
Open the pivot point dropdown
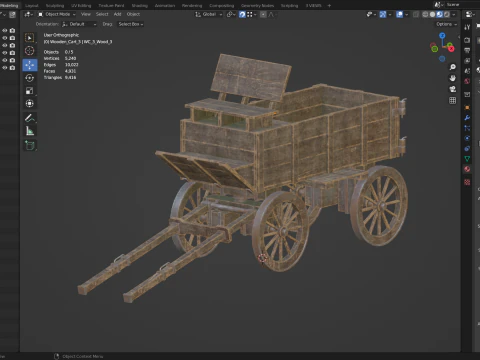point(231,14)
